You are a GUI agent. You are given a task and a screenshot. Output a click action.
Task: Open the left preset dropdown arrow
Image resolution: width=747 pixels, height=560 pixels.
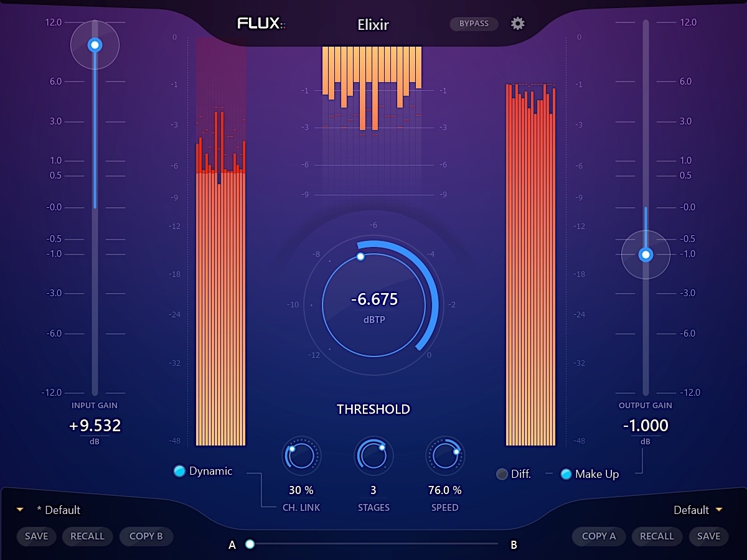click(x=20, y=510)
